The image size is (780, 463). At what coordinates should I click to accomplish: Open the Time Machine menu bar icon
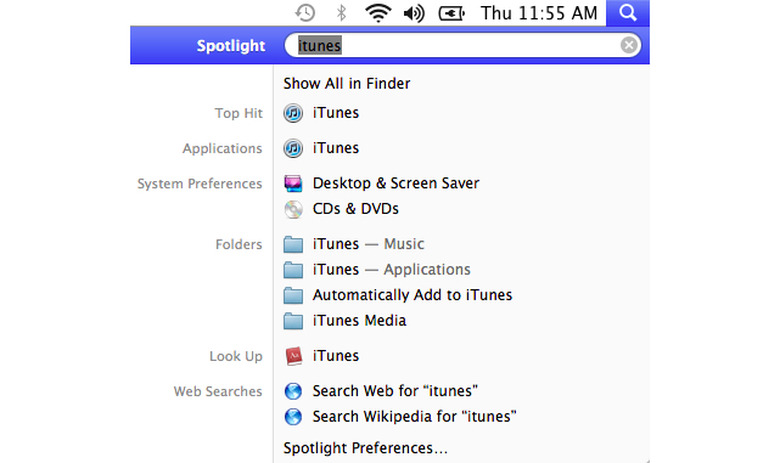(305, 12)
